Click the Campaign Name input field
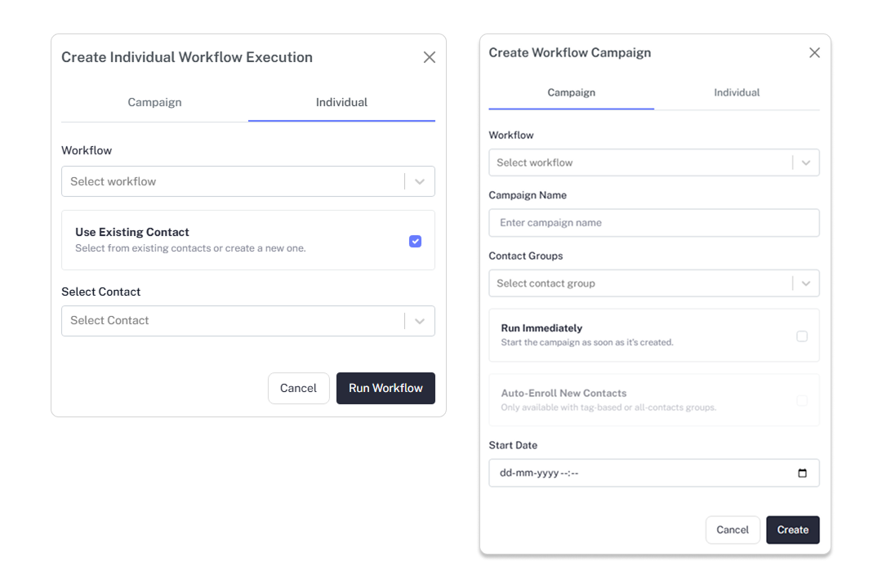 pyautogui.click(x=653, y=222)
